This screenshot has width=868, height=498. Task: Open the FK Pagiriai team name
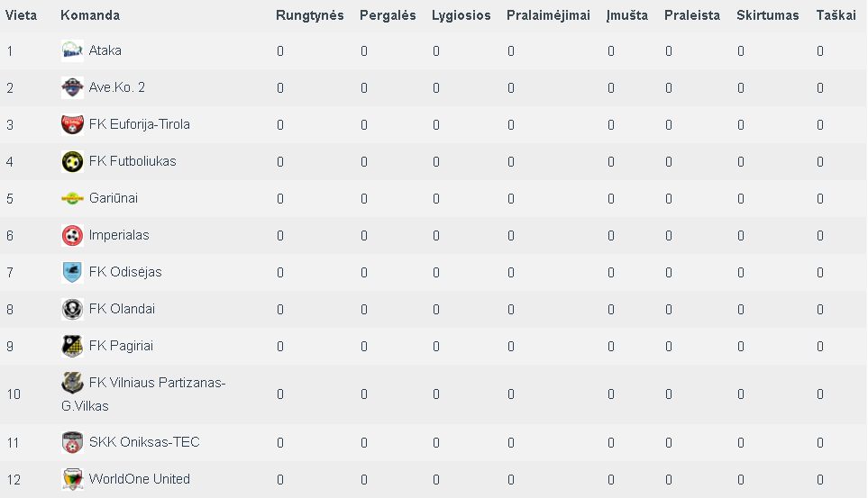tap(122, 346)
